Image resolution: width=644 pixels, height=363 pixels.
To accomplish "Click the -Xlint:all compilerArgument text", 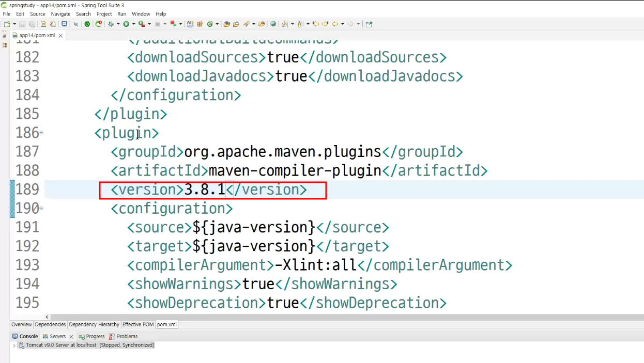I will [315, 265].
